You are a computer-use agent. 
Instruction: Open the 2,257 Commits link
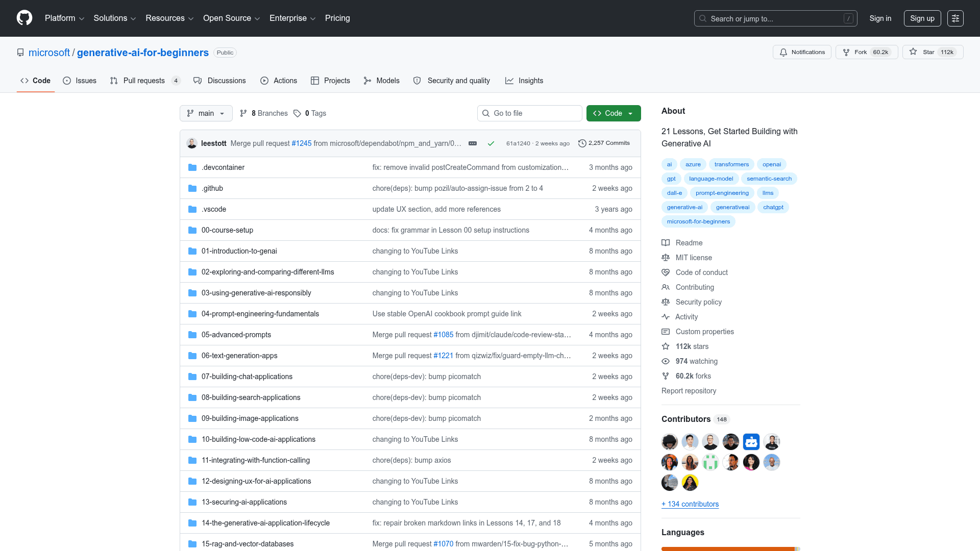point(604,143)
